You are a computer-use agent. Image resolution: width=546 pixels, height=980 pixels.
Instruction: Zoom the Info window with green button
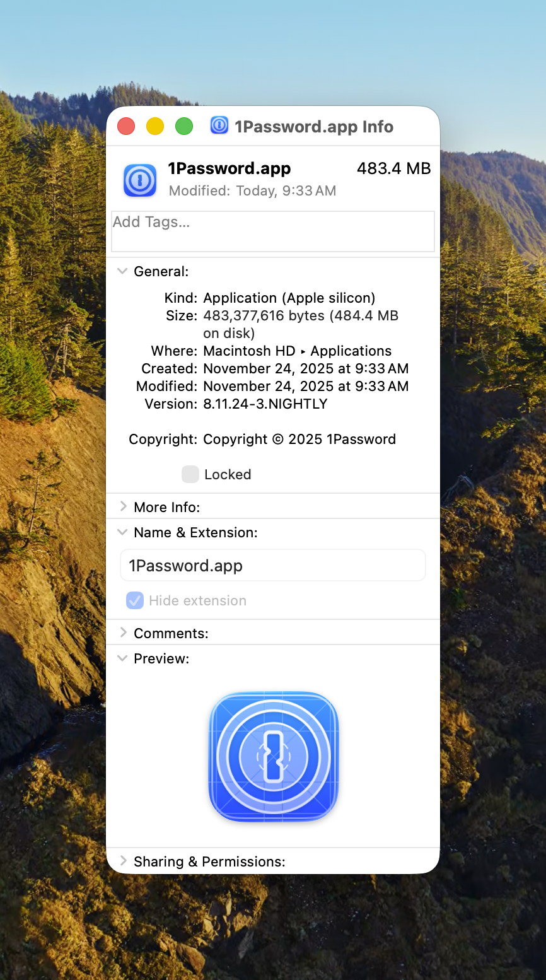(184, 126)
